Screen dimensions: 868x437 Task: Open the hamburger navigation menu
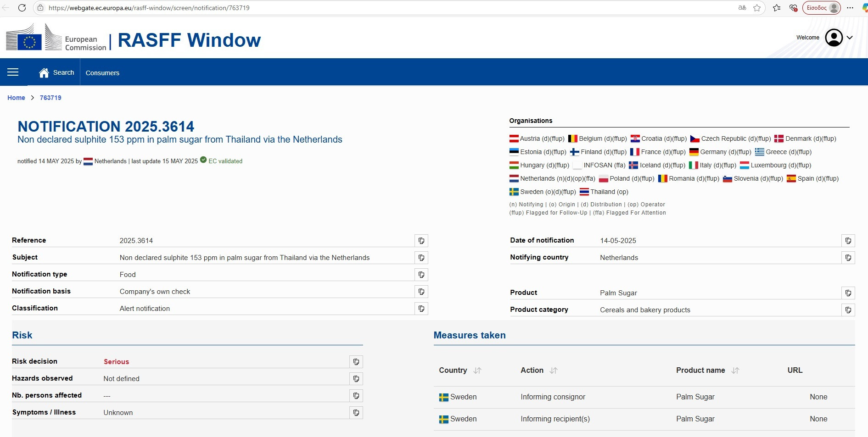pos(13,72)
